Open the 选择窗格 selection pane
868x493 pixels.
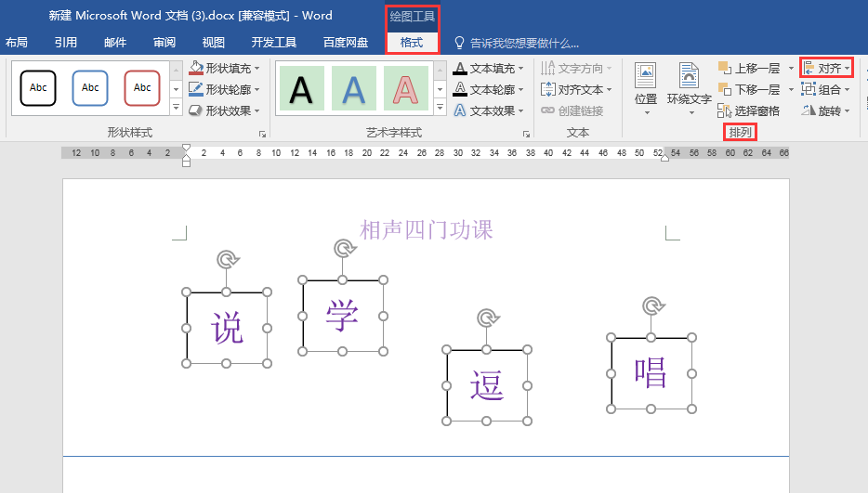pos(748,110)
